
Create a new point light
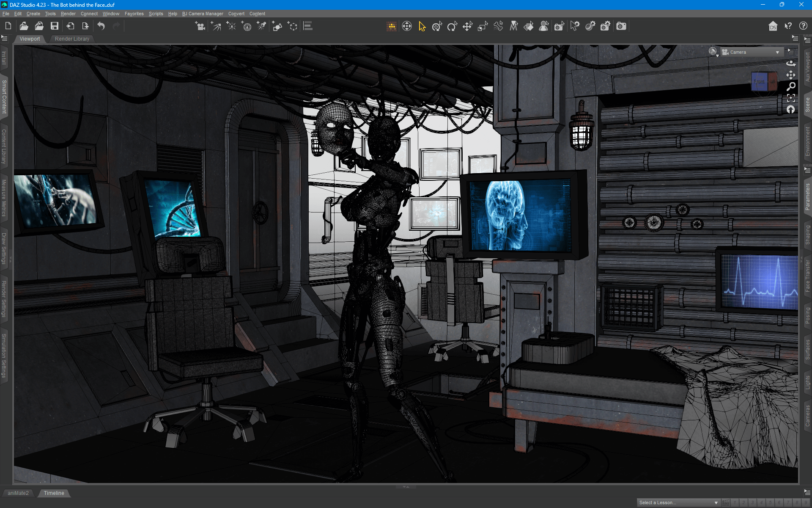231,26
